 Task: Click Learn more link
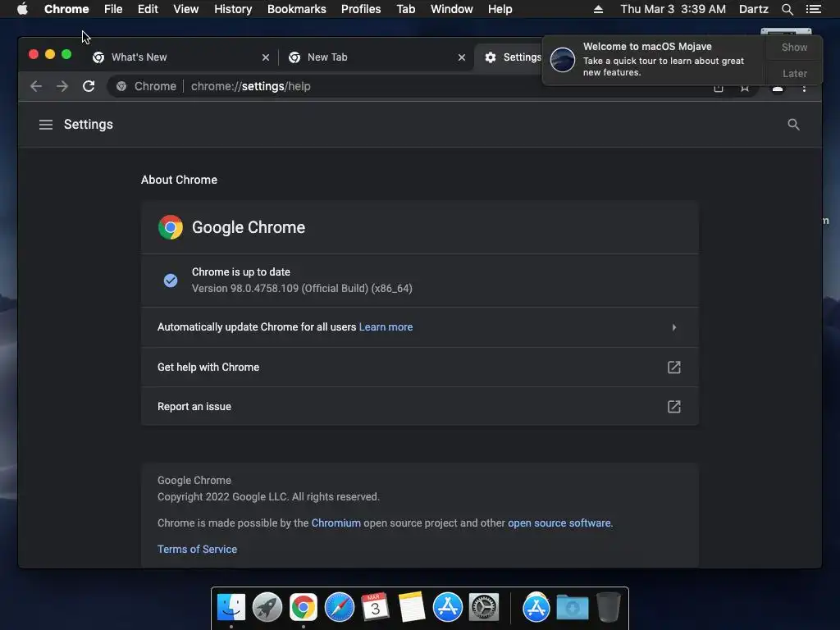click(x=386, y=326)
